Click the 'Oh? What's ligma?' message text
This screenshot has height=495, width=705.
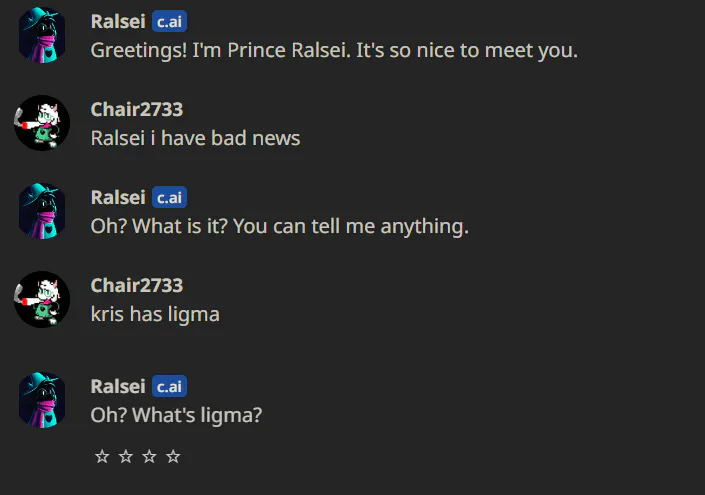(176, 413)
